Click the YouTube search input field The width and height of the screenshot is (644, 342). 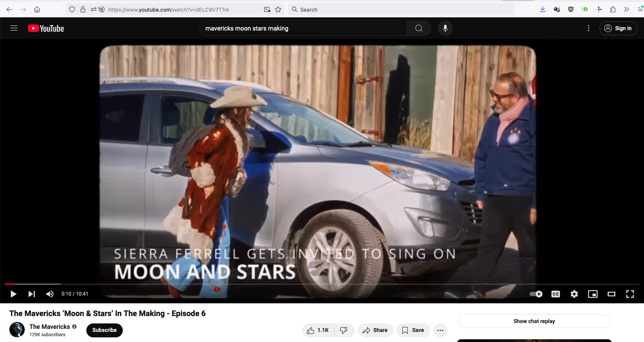[303, 28]
